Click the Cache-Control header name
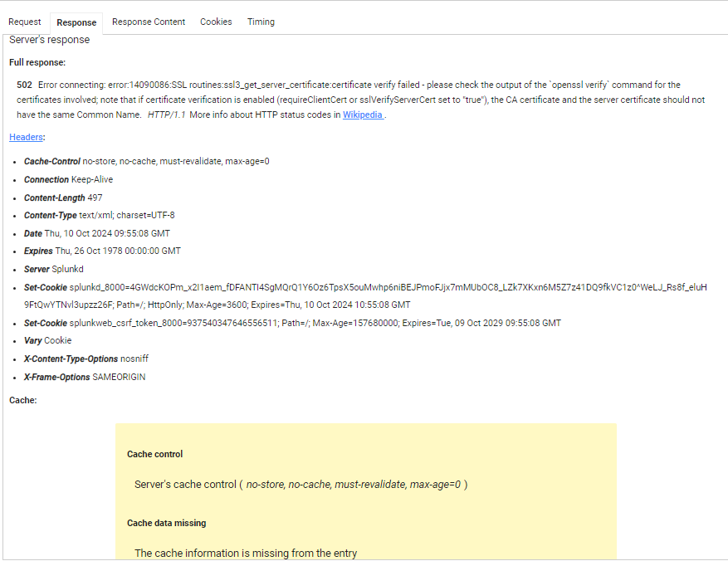 coord(51,162)
